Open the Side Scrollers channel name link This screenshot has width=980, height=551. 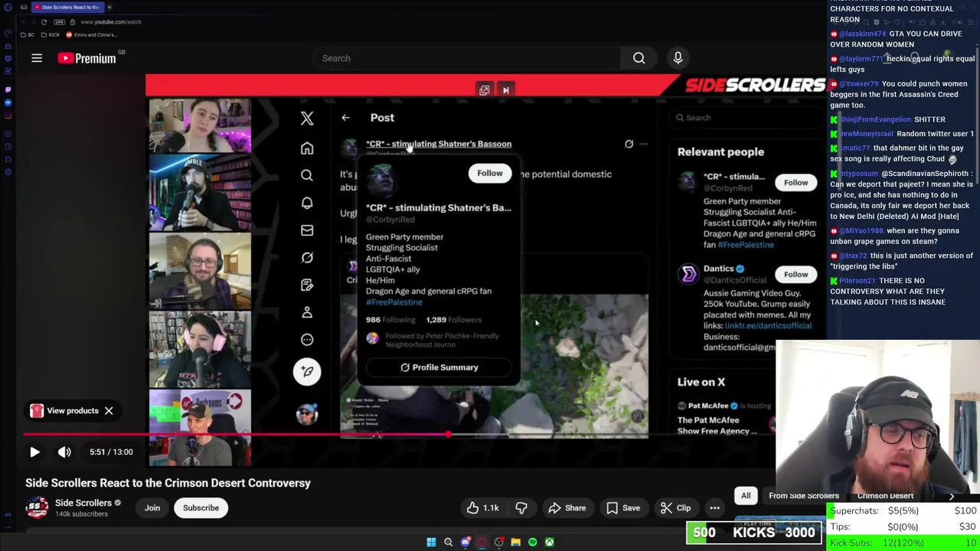83,503
